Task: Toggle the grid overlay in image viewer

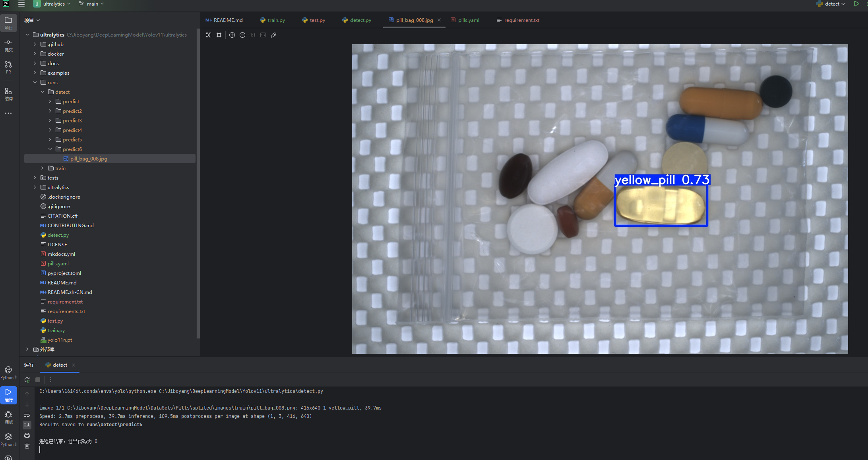Action: click(x=219, y=35)
